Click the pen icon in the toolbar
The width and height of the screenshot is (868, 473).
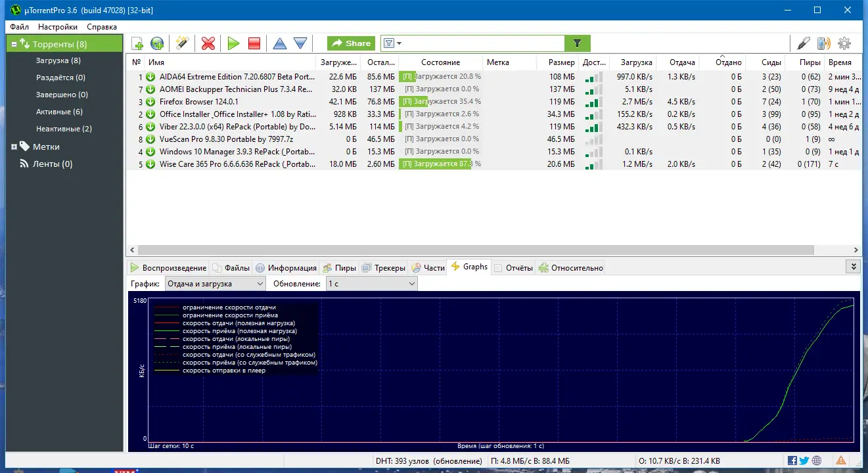pos(804,43)
